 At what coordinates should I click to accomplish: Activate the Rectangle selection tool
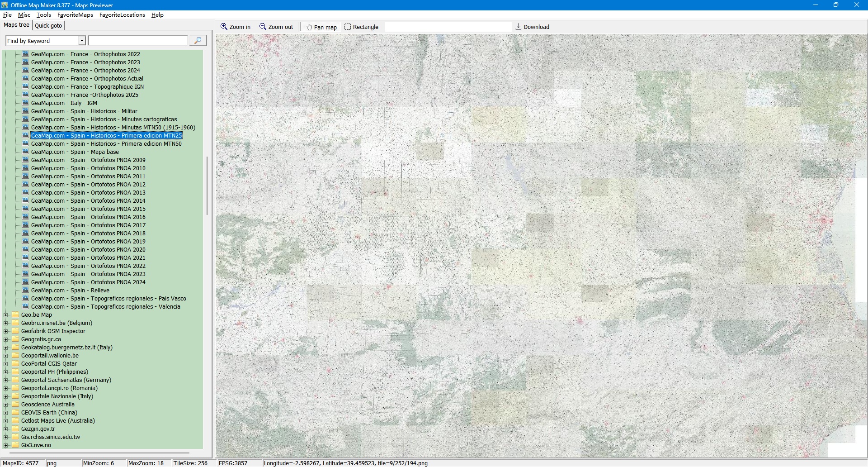348,27
